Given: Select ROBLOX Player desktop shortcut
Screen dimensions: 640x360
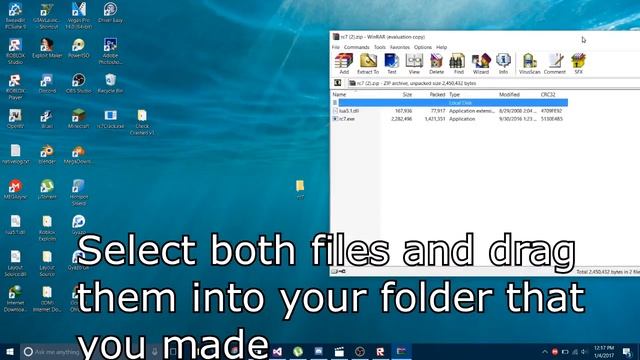Looking at the screenshot, I should 15,87.
